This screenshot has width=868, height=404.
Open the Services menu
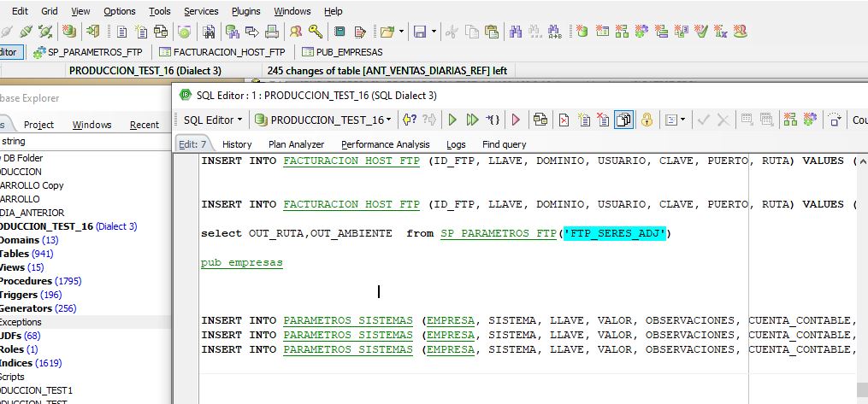tap(201, 11)
